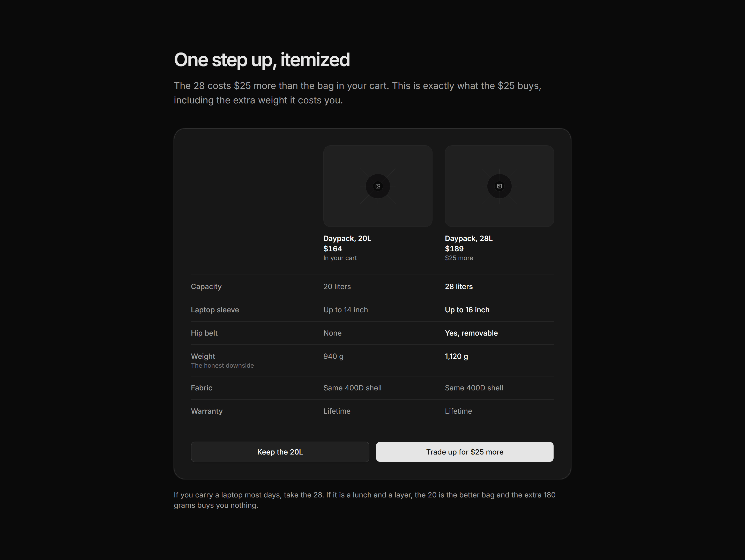745x560 pixels.
Task: Click the $164 price text
Action: tap(333, 249)
